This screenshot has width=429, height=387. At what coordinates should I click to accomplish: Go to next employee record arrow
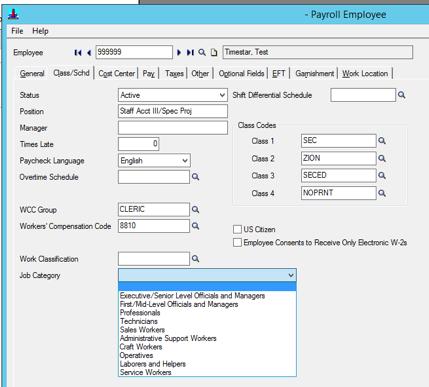(x=179, y=53)
